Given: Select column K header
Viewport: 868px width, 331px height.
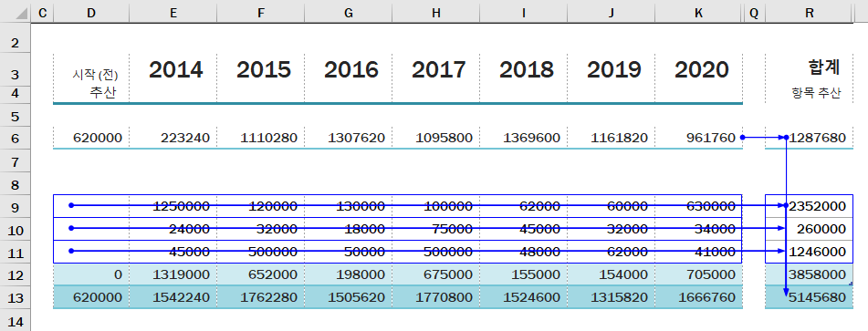Looking at the screenshot, I should (698, 14).
